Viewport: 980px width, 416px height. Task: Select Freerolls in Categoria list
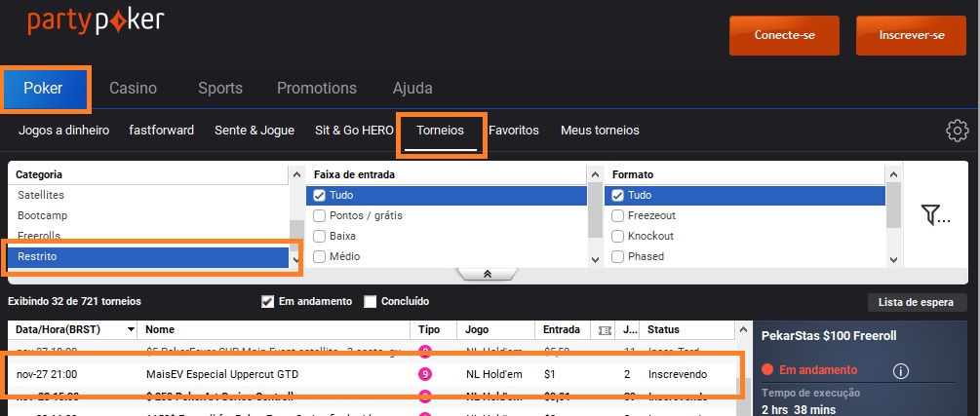148,236
